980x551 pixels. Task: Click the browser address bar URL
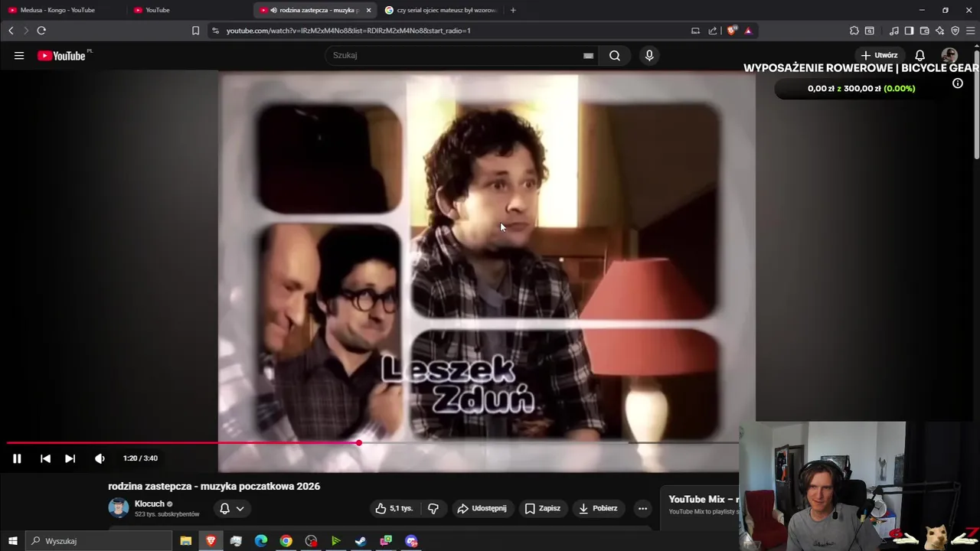pos(348,31)
